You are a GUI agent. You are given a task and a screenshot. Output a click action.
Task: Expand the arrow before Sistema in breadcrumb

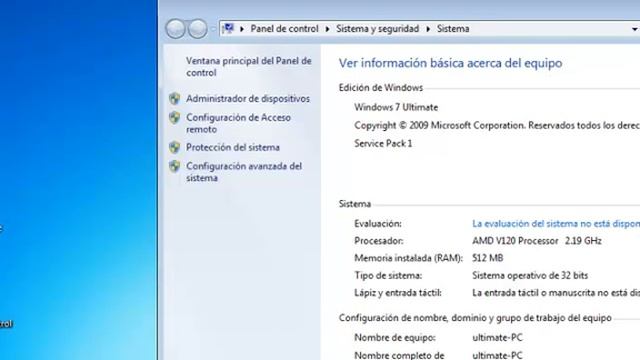[428, 29]
